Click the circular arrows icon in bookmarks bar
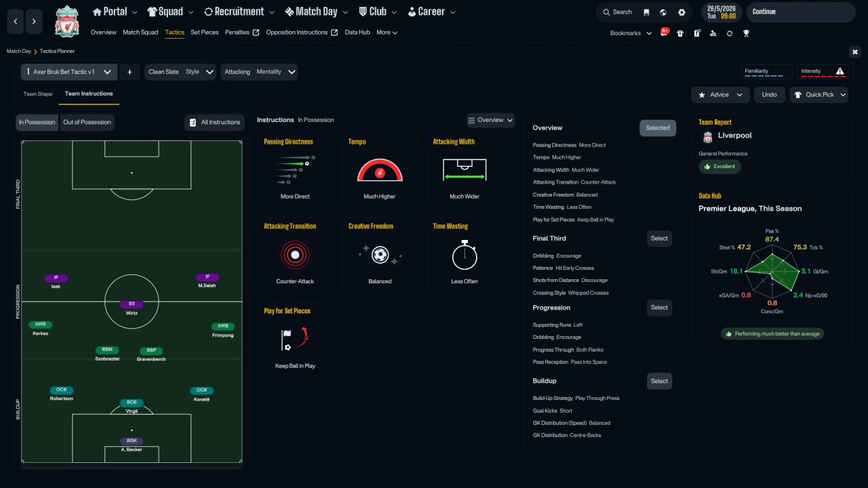 click(730, 33)
